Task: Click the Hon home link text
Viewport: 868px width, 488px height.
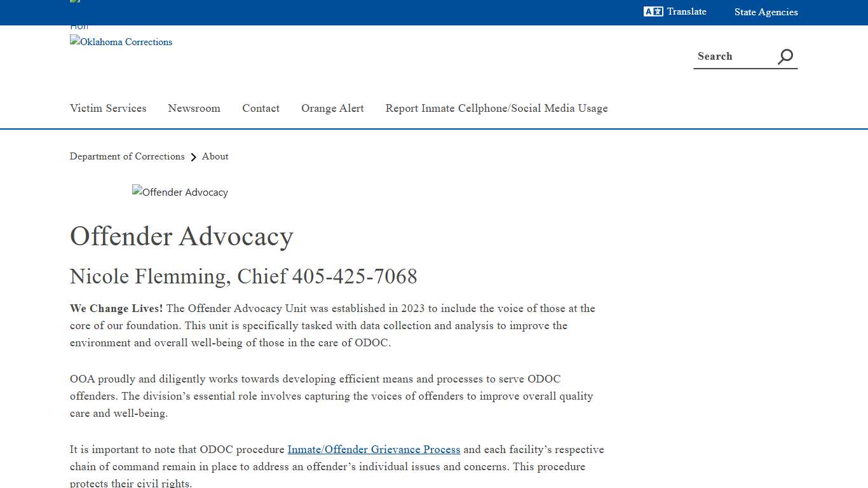Action: tap(79, 26)
